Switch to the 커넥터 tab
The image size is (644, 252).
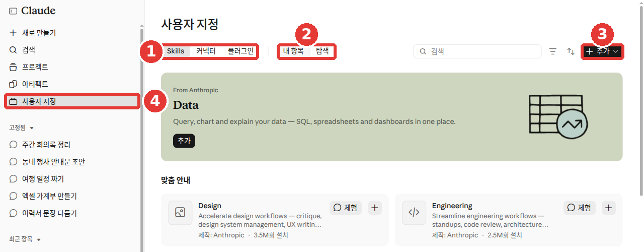[206, 51]
